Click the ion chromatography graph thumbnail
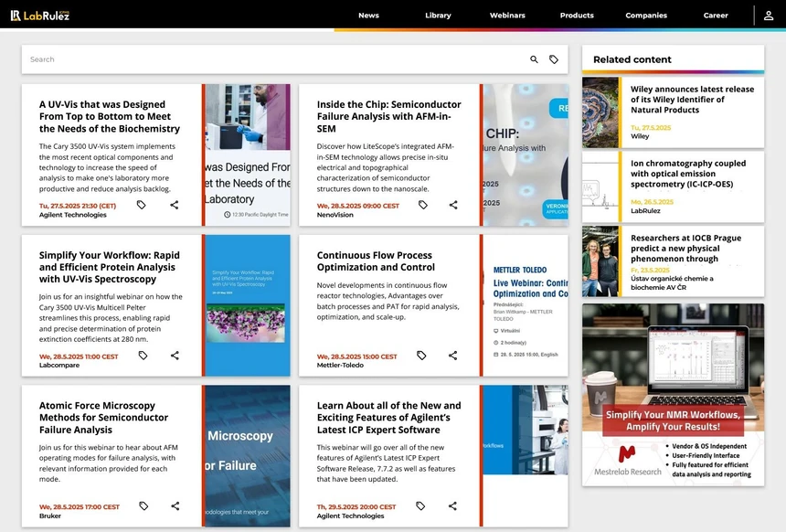 tap(600, 187)
